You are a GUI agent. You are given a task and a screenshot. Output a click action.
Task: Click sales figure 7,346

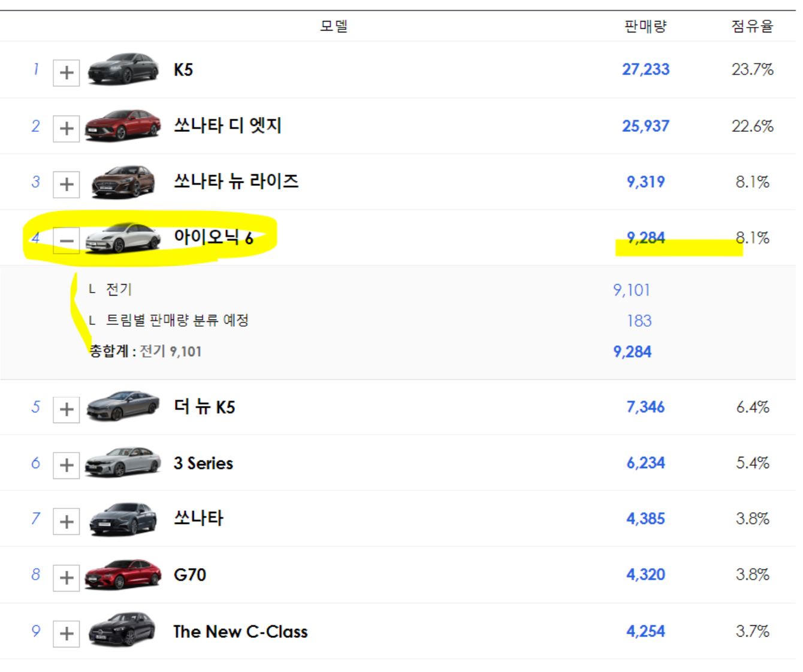(x=646, y=408)
